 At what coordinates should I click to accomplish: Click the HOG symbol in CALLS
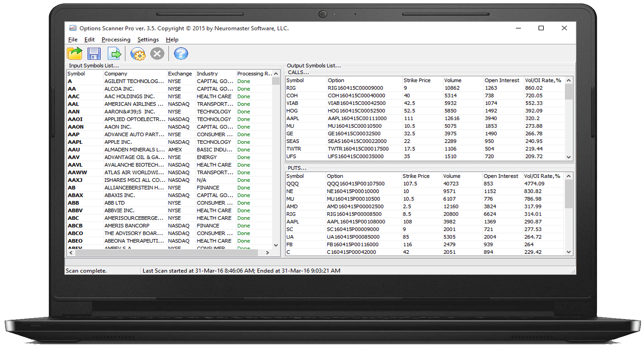pos(292,111)
